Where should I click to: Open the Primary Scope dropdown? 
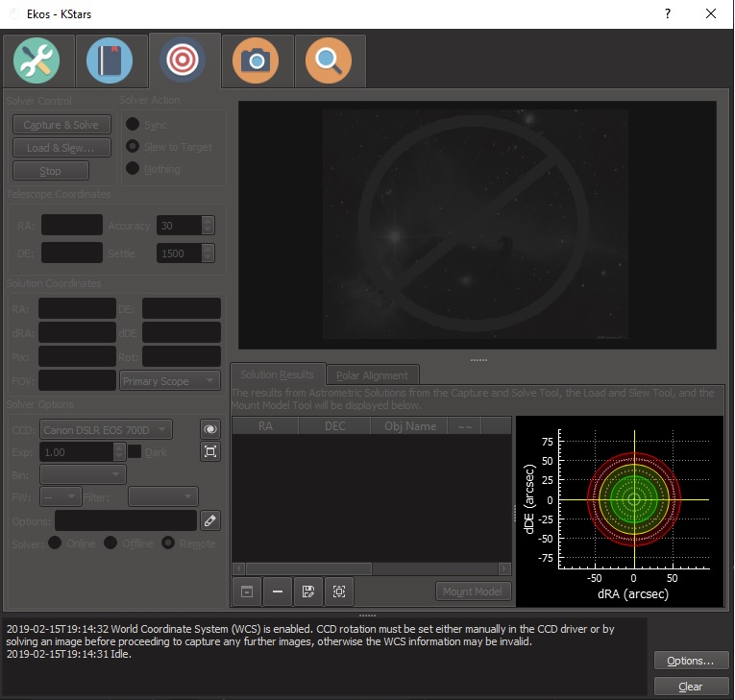(169, 381)
